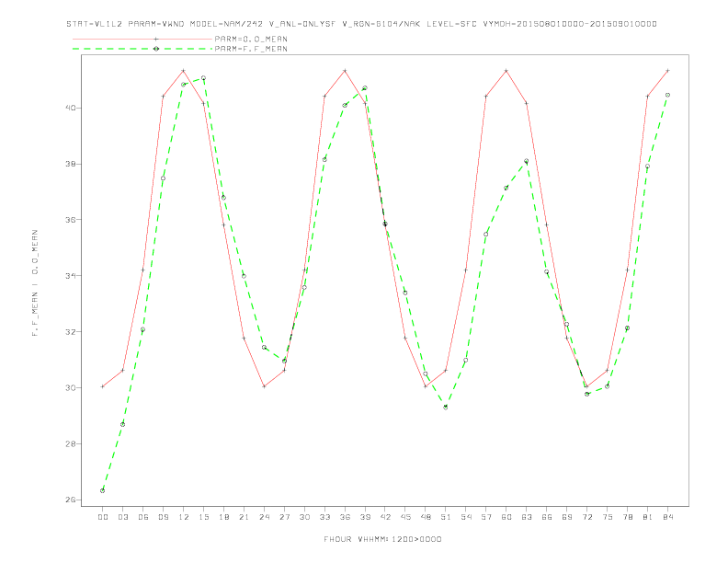Click the x-axis forecast hour label 36
Viewport: 728px width, 563px height.
tap(345, 517)
